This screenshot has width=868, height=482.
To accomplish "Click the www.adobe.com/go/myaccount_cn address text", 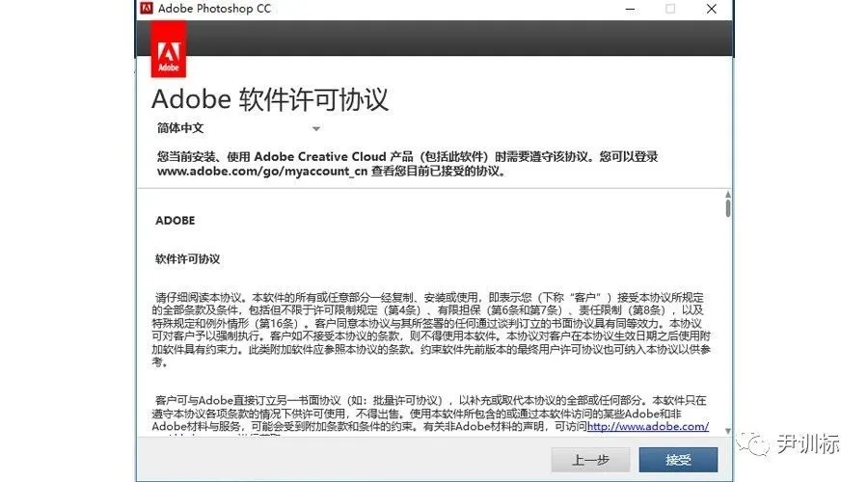I will [x=262, y=171].
